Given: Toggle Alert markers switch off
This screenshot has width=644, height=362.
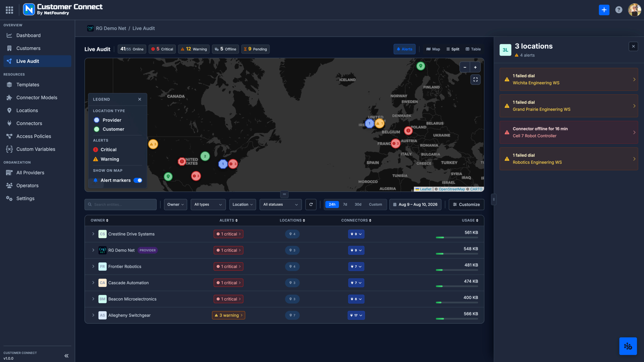Looking at the screenshot, I should (138, 180).
